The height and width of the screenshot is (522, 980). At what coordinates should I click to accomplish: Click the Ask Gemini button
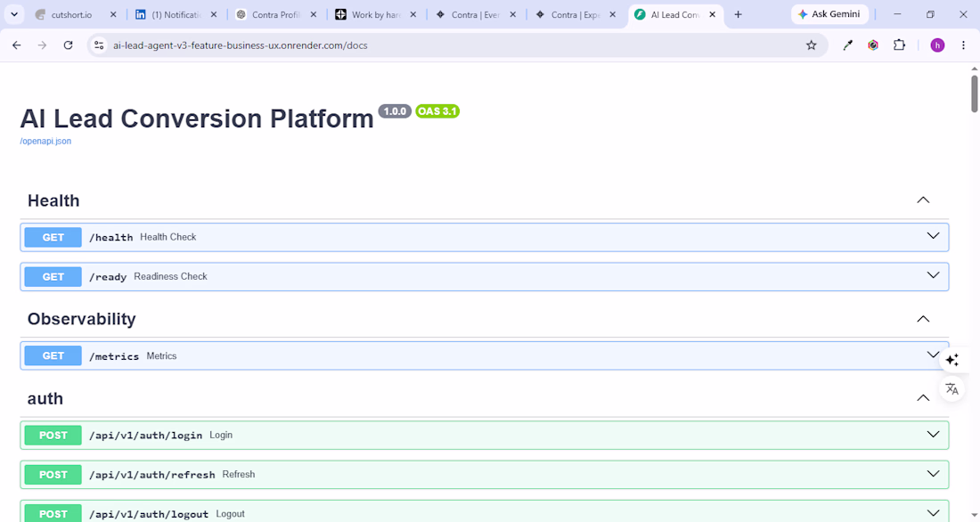point(829,13)
